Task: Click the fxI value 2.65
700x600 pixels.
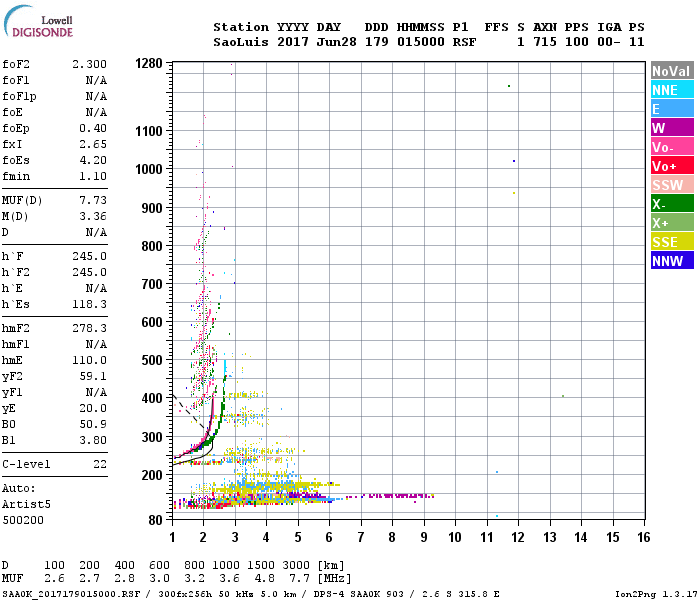Action: (x=93, y=144)
